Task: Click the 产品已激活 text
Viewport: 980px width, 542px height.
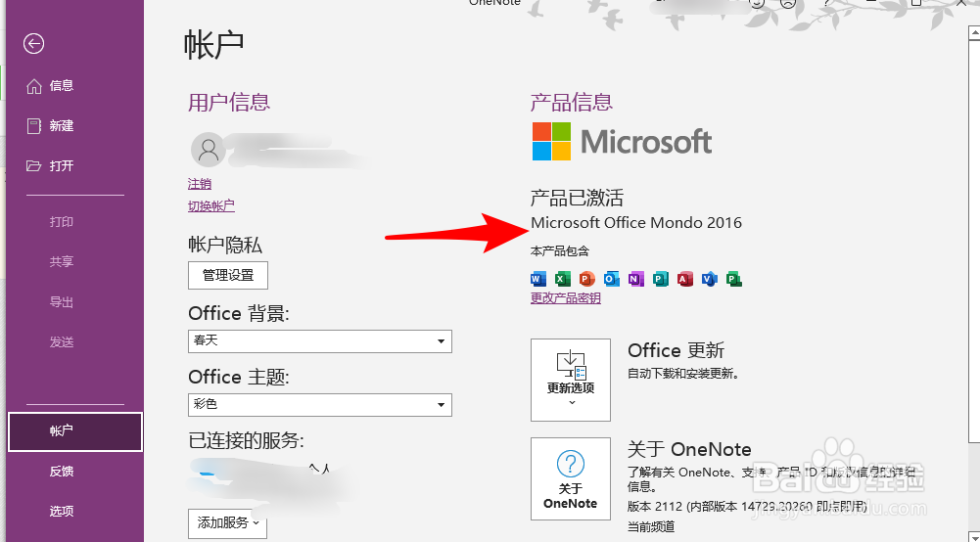Action: (577, 199)
